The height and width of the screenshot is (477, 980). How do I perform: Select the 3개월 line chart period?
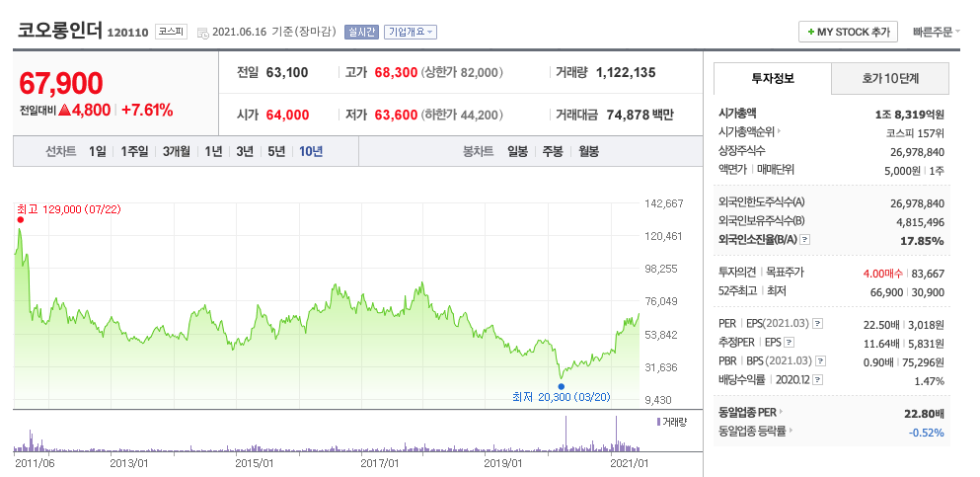coord(177,151)
